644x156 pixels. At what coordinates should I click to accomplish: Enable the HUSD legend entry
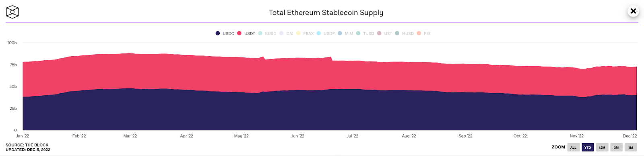(405, 33)
